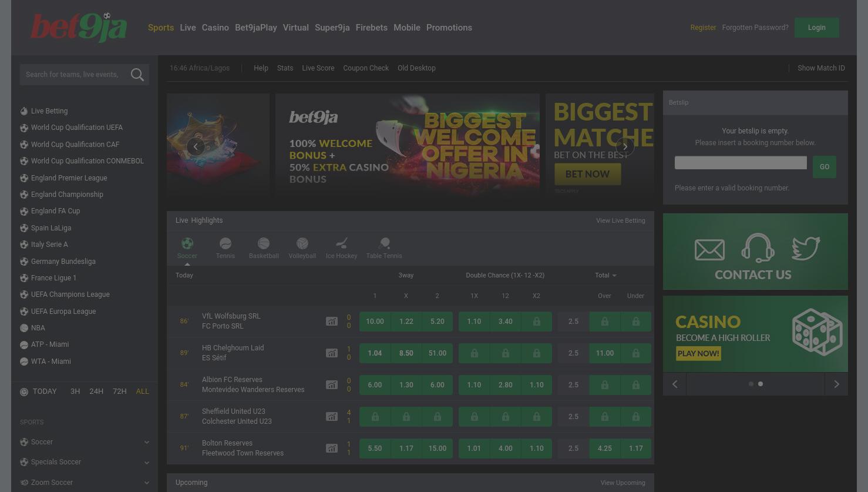Click the Register link

click(x=703, y=28)
